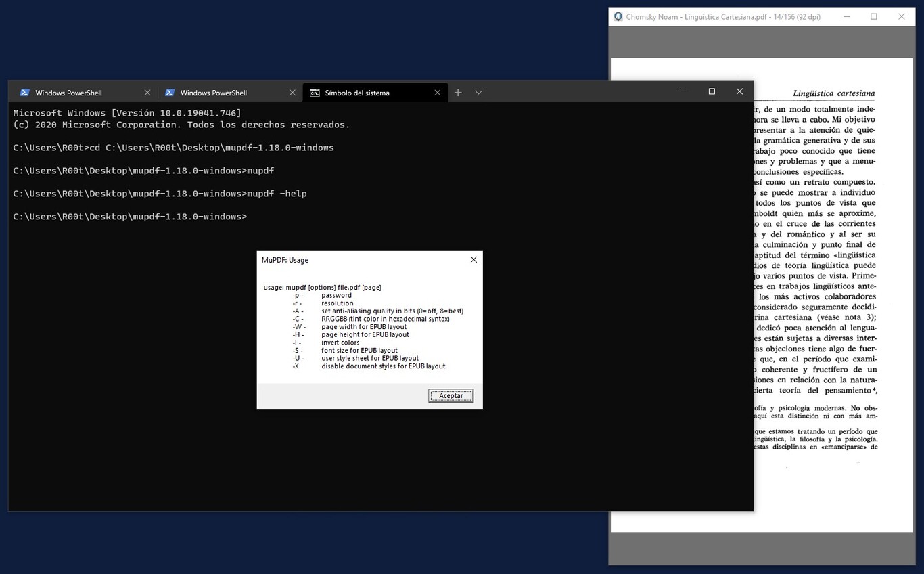Close the Windows Terminal window
This screenshot has height=574, width=924.
[739, 91]
